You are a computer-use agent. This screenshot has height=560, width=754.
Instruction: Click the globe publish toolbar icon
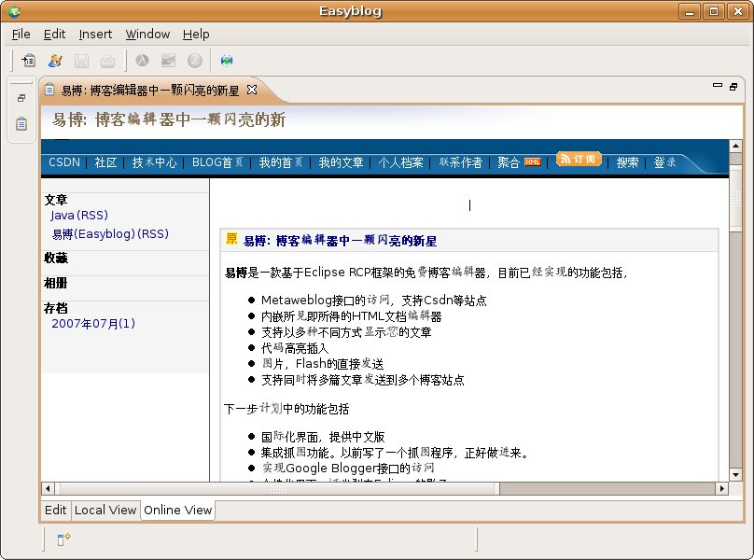[227, 60]
